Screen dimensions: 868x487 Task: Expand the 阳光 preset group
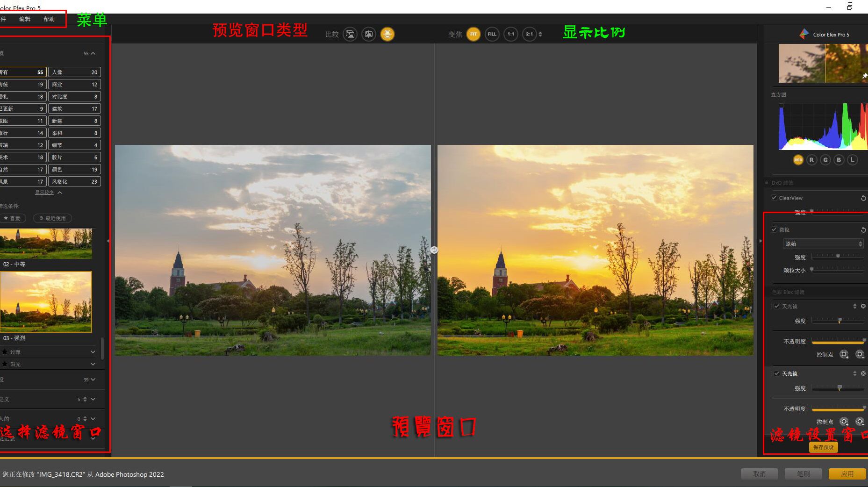[93, 364]
